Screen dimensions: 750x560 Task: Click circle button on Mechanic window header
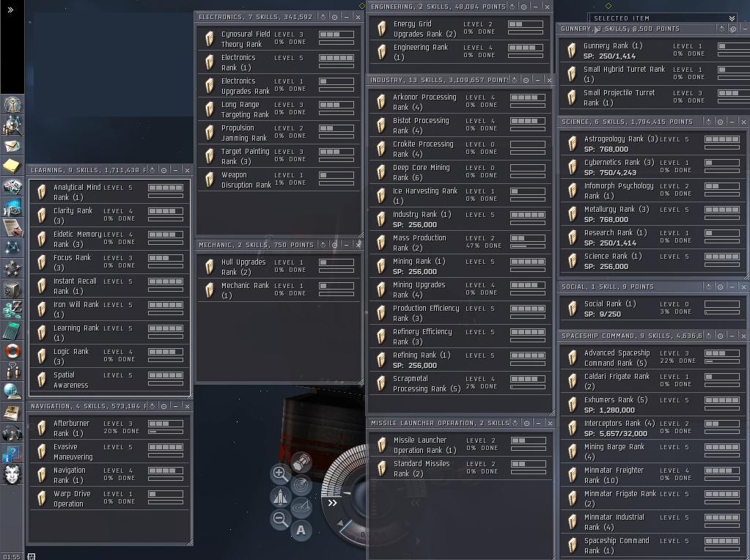pyautogui.click(x=334, y=245)
